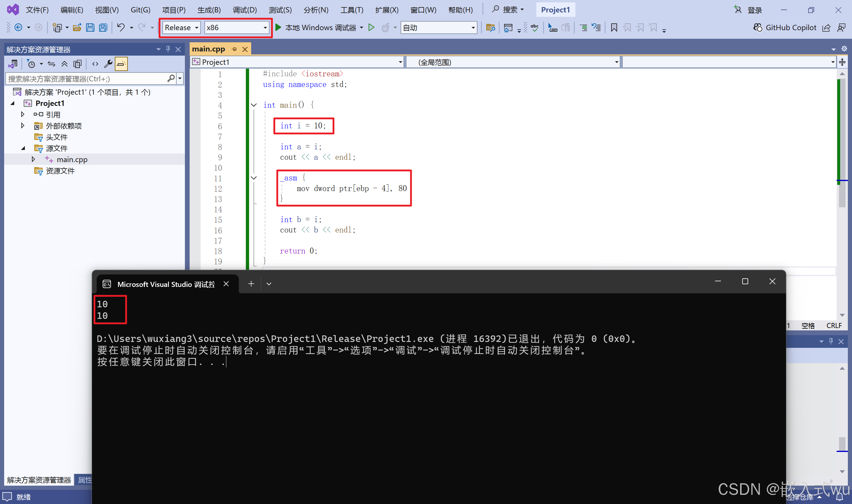
Task: Save the current file with disk icon
Action: [90, 28]
